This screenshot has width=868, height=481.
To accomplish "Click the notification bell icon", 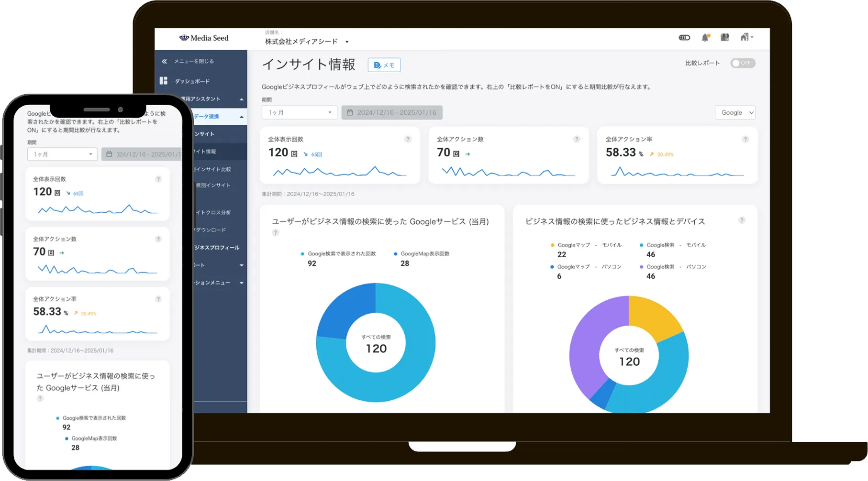I will (x=705, y=38).
